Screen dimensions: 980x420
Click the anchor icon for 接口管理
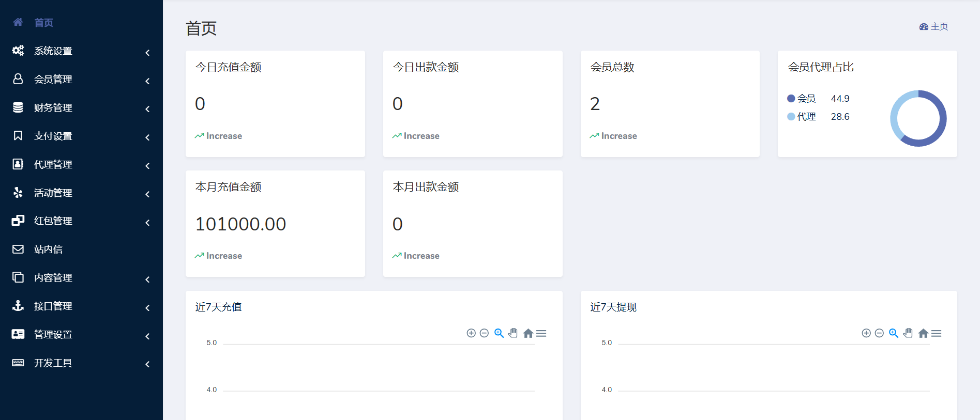coord(18,306)
